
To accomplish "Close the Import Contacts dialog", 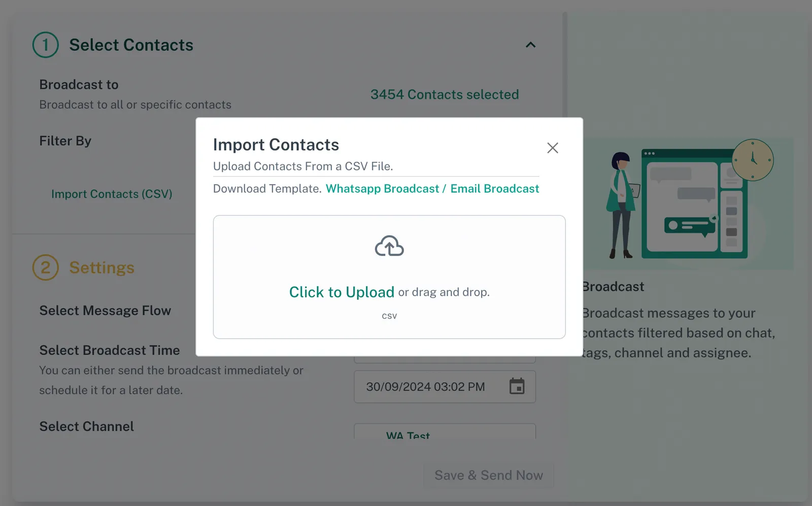I will click(552, 148).
